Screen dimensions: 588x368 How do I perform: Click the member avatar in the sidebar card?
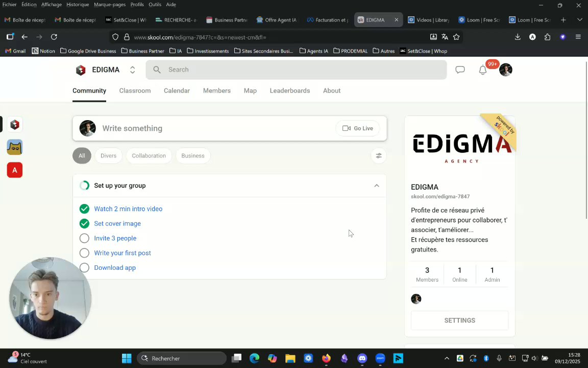click(416, 299)
